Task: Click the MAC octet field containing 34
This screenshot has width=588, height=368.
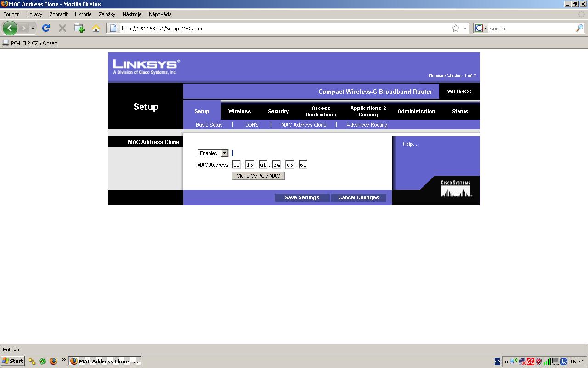Action: [277, 165]
